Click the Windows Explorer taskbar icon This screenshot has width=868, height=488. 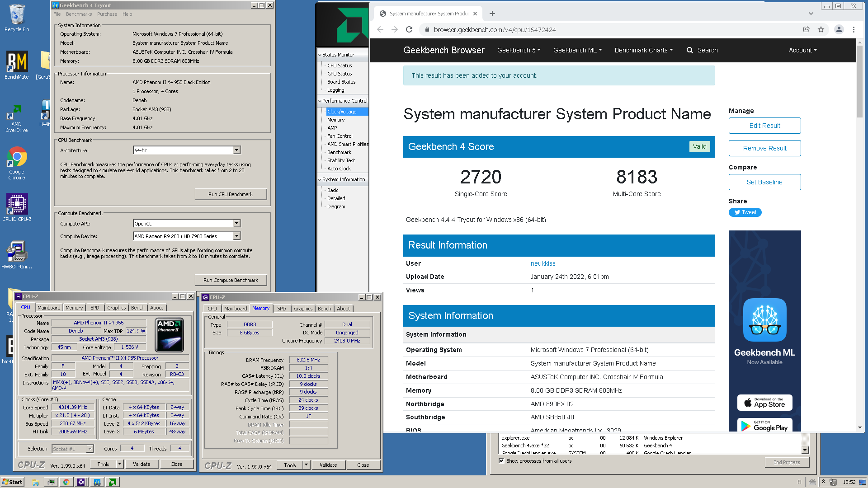tap(36, 482)
